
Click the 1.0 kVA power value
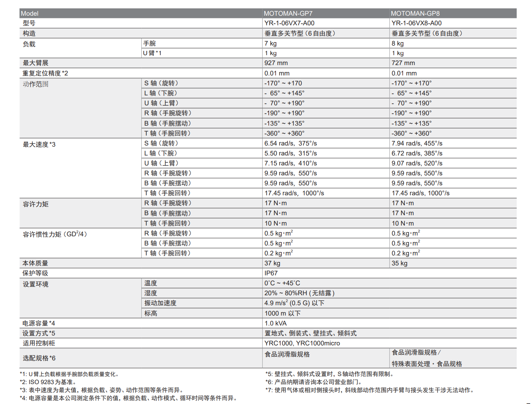pos(275,323)
